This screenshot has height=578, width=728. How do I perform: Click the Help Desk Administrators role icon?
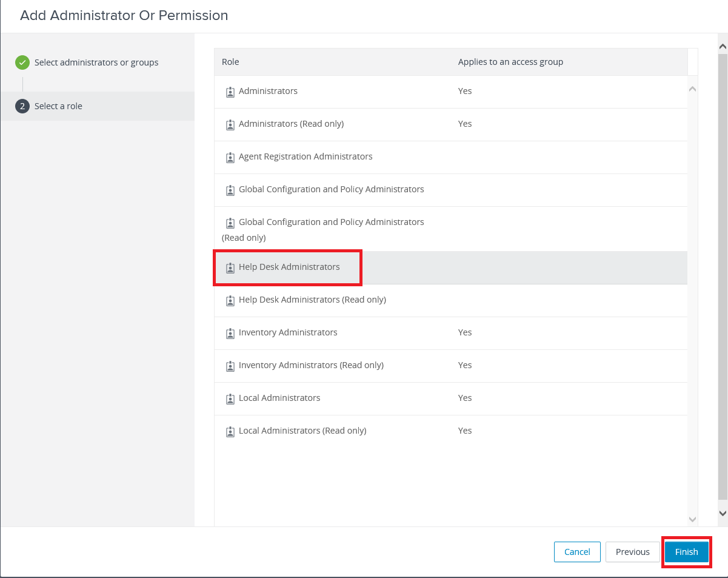[230, 267]
